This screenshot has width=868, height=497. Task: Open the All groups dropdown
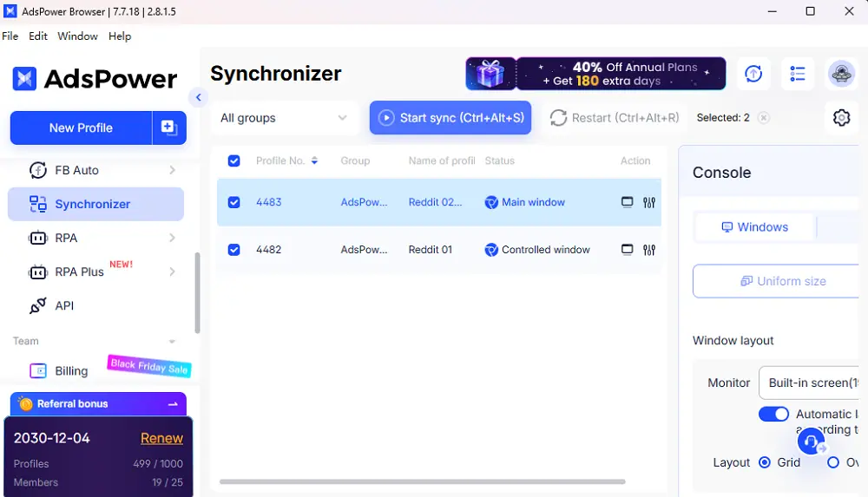click(x=284, y=118)
